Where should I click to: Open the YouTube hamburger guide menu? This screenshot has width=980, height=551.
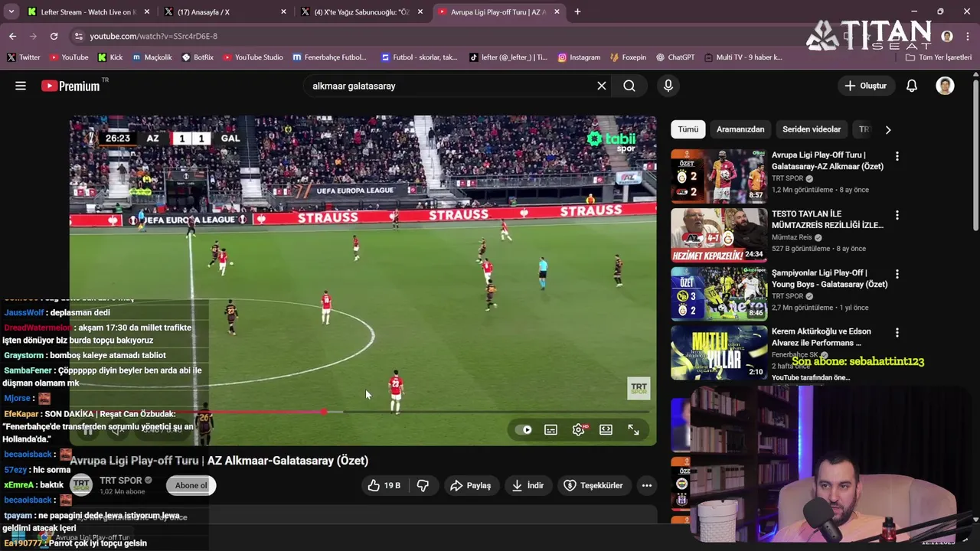point(21,86)
